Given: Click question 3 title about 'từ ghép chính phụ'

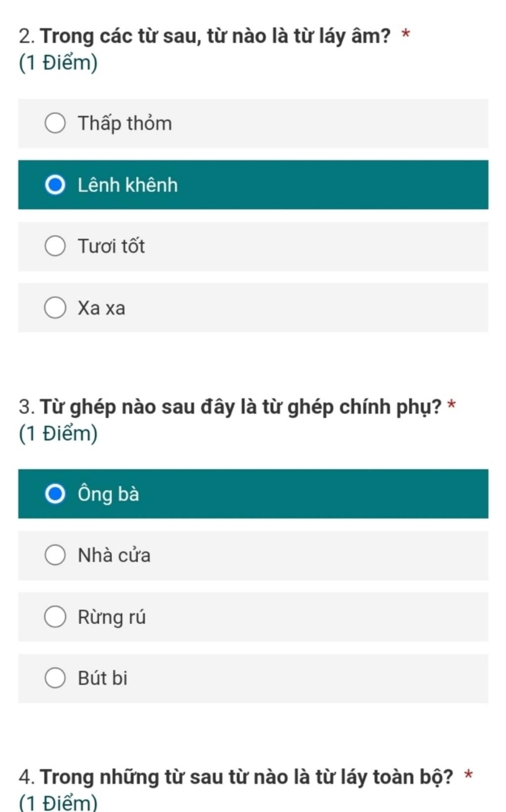Looking at the screenshot, I should 240,407.
